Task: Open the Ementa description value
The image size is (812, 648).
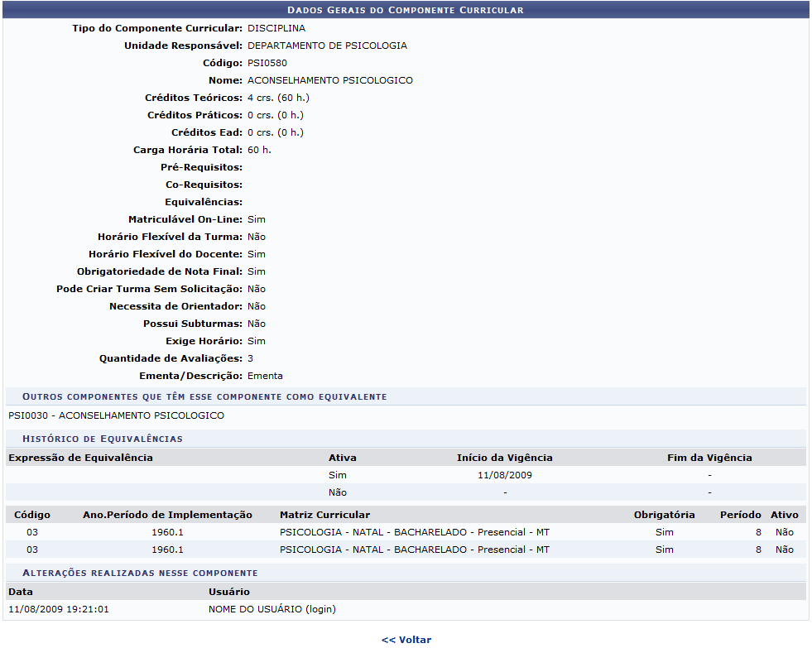Action: pos(265,376)
